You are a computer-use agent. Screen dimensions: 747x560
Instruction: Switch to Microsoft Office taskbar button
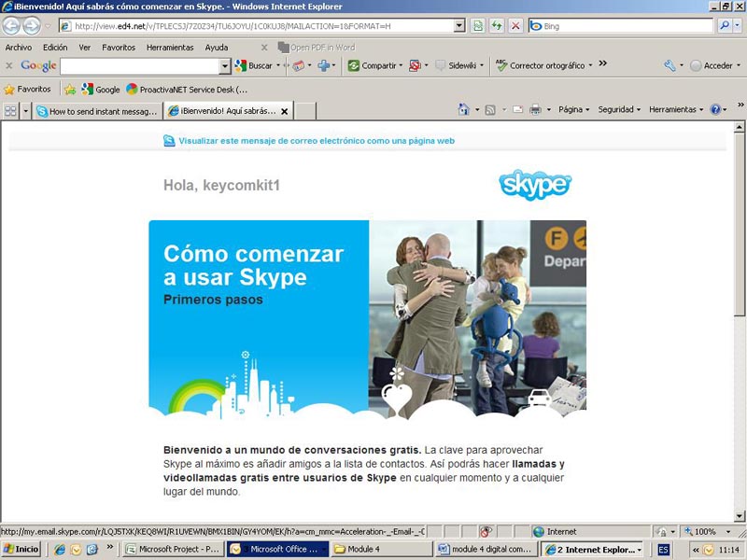click(277, 549)
